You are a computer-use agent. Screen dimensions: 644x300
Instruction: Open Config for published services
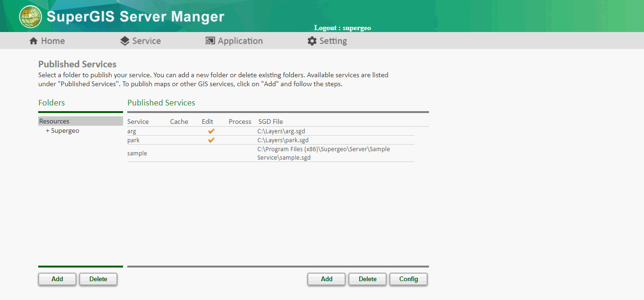409,279
